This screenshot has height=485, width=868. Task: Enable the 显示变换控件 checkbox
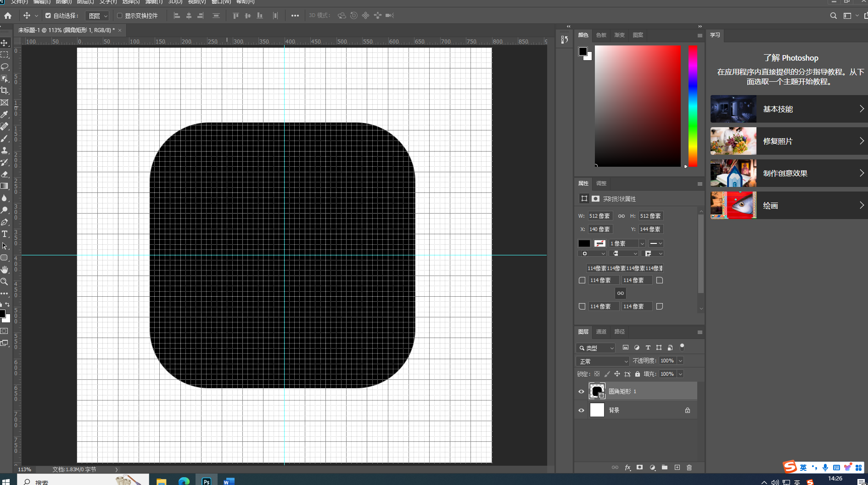tap(120, 16)
